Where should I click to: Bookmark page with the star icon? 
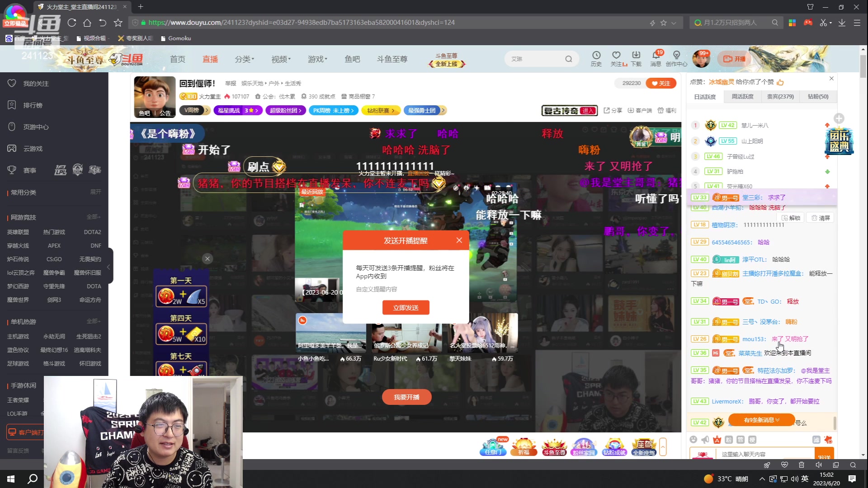pyautogui.click(x=118, y=23)
